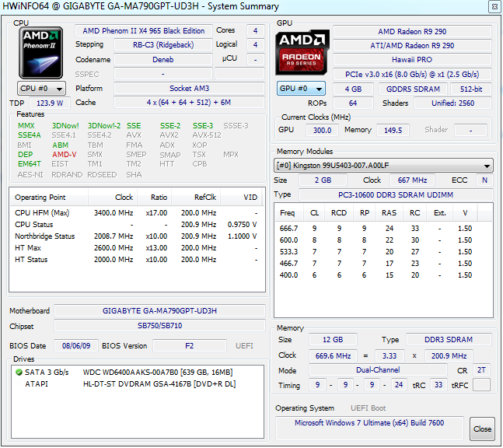The width and height of the screenshot is (503, 448).
Task: Click the EM64T feature label
Action: point(30,164)
